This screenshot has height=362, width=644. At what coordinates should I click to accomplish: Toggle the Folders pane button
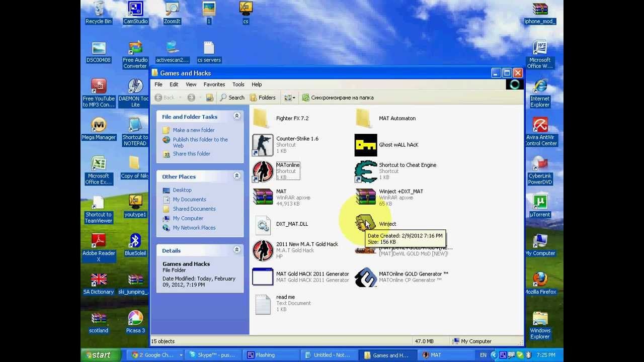263,98
